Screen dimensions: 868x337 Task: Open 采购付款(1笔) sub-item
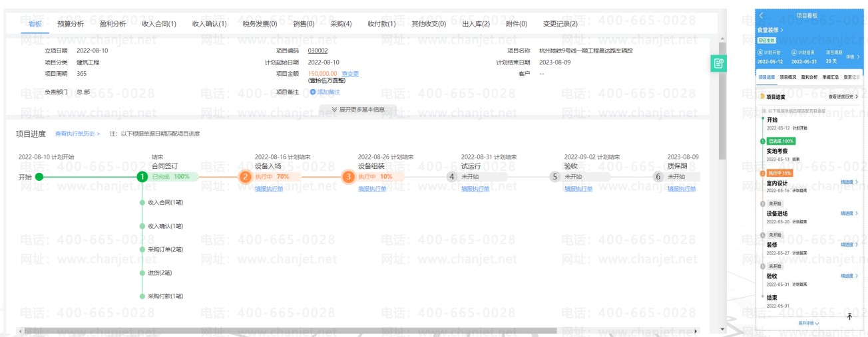[x=165, y=296]
